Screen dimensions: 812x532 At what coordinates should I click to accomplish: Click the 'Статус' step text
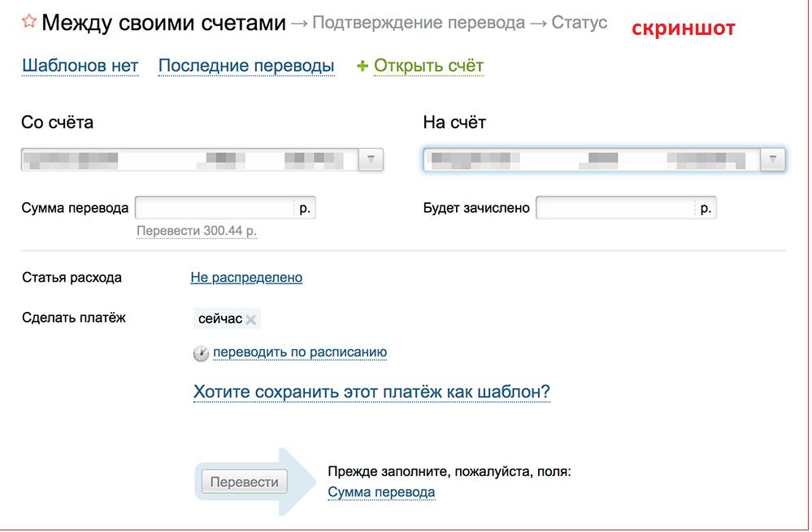(580, 22)
